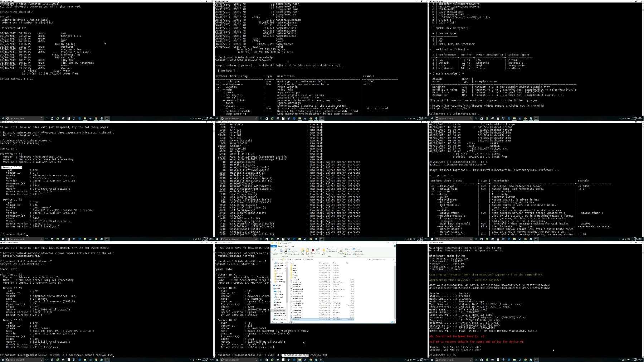Click the Name column header in file list
This screenshot has height=362, width=644.
pos(292,263)
